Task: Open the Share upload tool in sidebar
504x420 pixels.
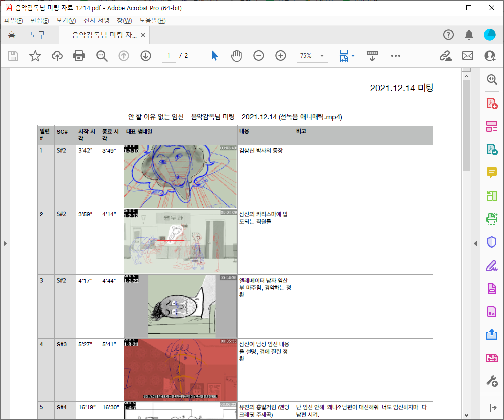Action: (492, 334)
